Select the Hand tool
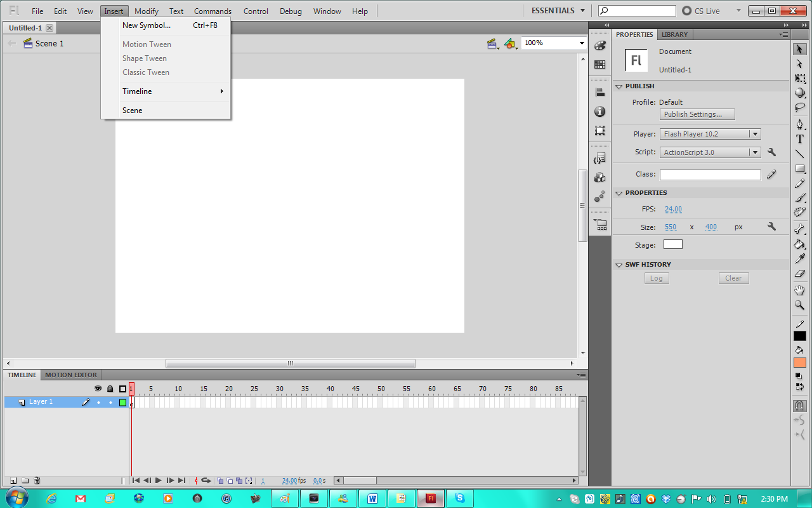Screen dimensions: 812x508 [800, 290]
